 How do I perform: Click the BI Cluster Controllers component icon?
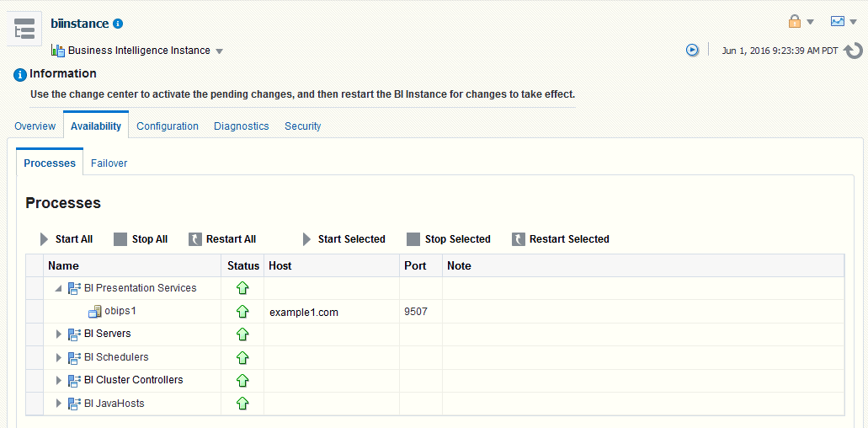(74, 380)
